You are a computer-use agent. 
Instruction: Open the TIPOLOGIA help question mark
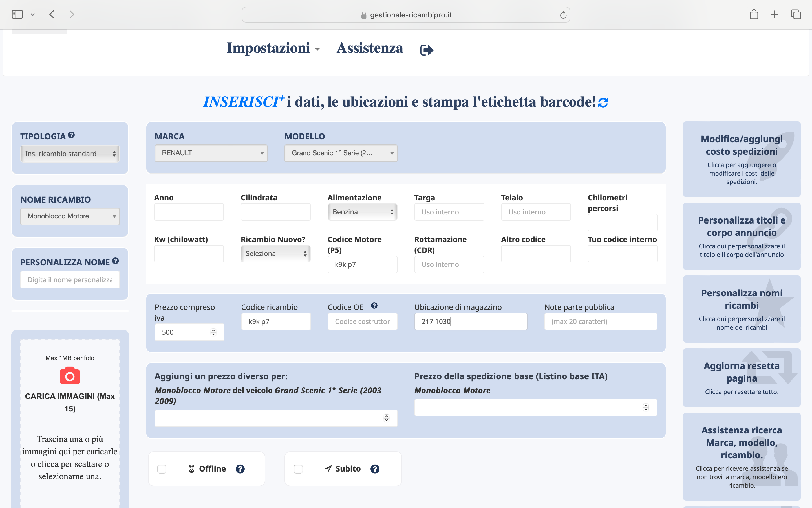point(71,135)
